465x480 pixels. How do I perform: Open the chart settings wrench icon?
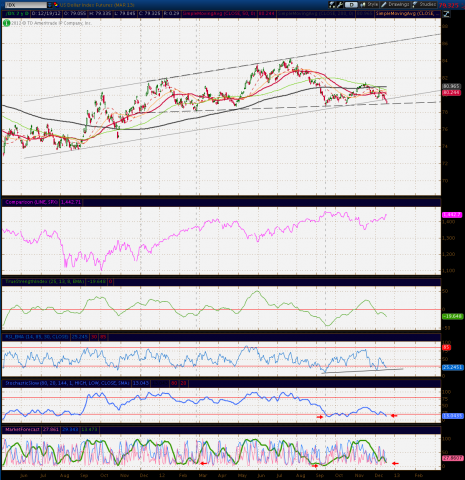pos(339,5)
